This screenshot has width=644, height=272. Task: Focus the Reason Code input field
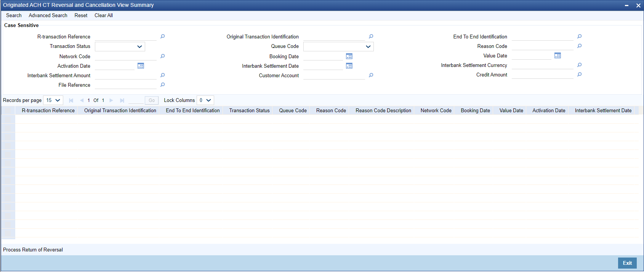pyautogui.click(x=543, y=46)
